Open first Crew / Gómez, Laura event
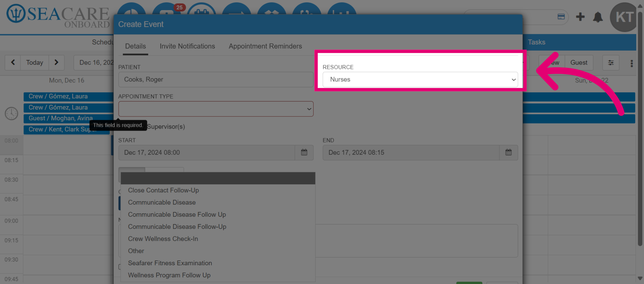 tap(68, 96)
